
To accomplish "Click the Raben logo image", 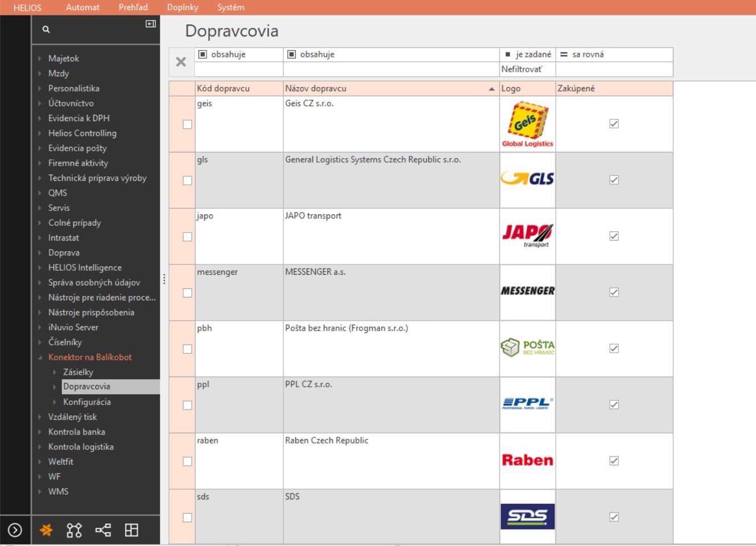I will point(527,460).
